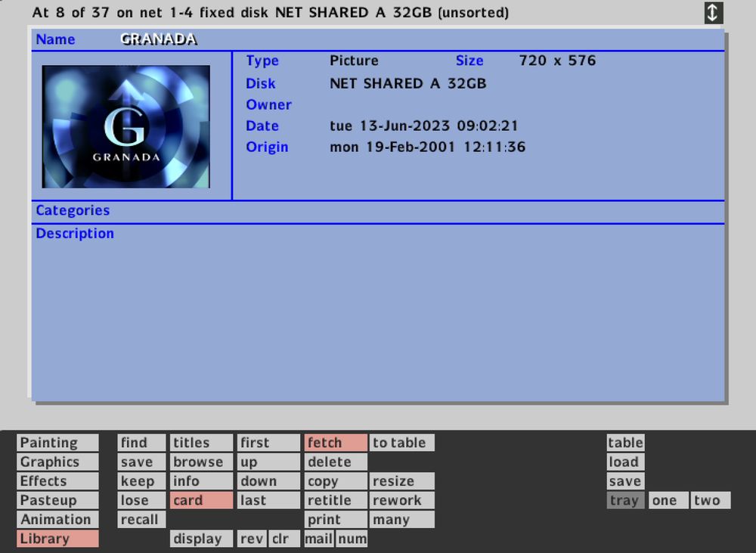Click the rev button

tap(252, 539)
